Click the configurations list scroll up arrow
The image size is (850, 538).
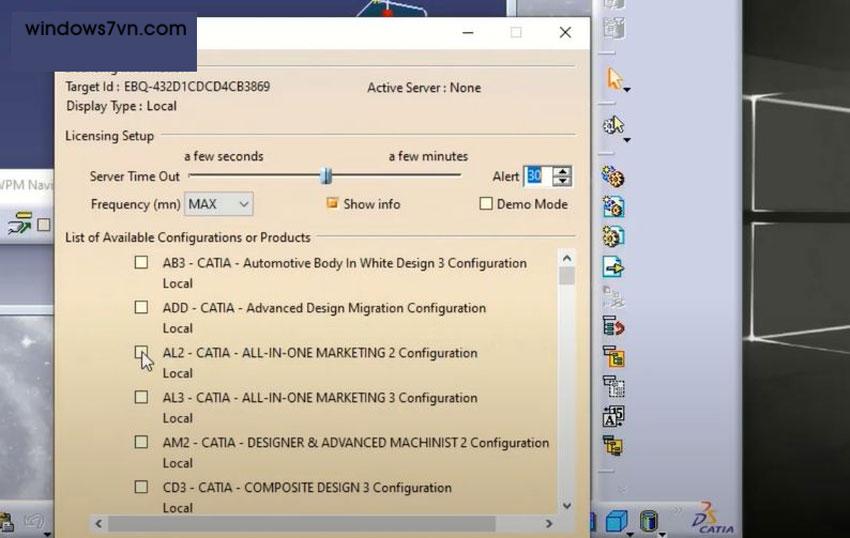[x=567, y=259]
